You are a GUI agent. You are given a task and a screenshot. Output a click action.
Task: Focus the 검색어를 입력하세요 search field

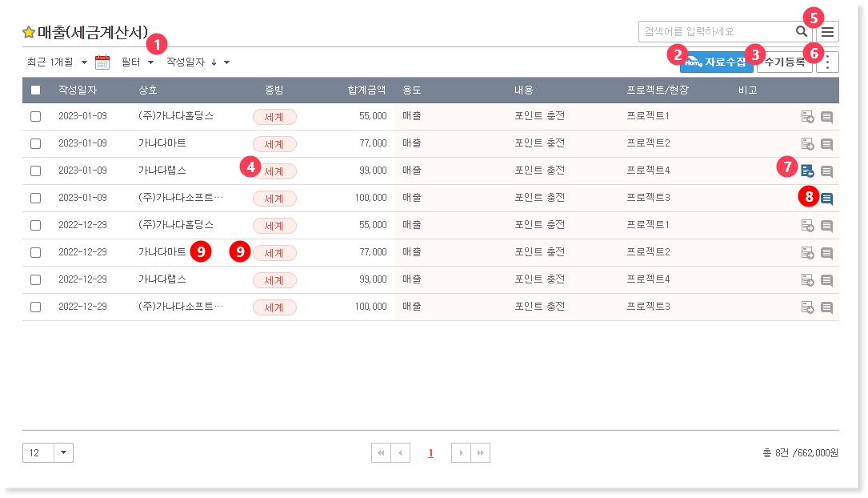[x=714, y=32]
